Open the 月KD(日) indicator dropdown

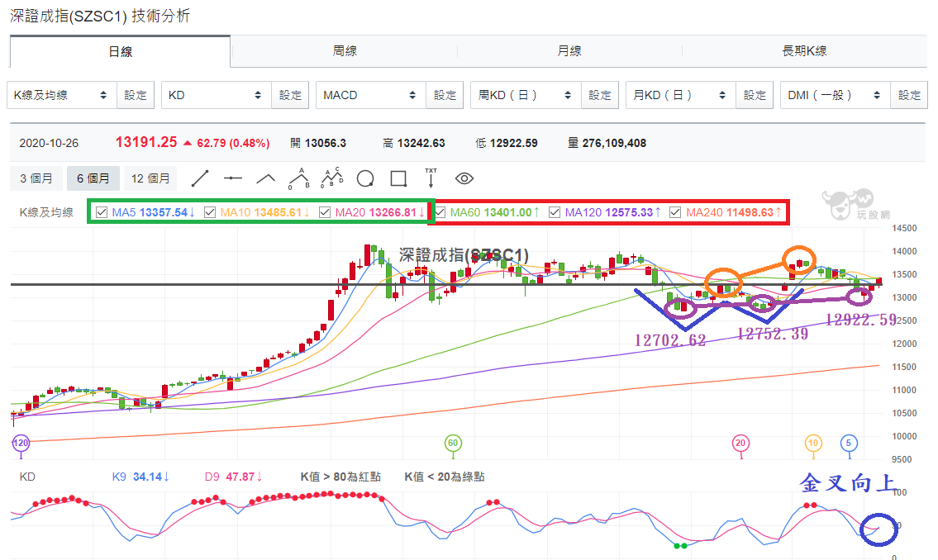click(681, 95)
